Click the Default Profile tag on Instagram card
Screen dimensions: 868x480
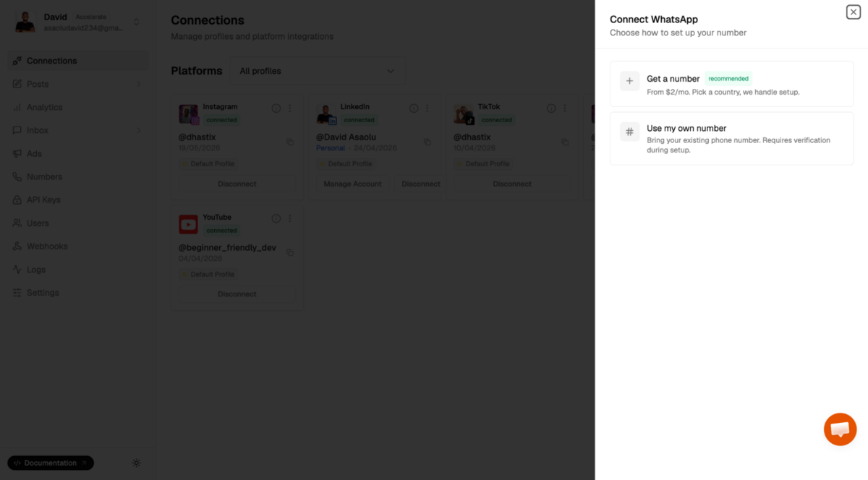tap(208, 164)
